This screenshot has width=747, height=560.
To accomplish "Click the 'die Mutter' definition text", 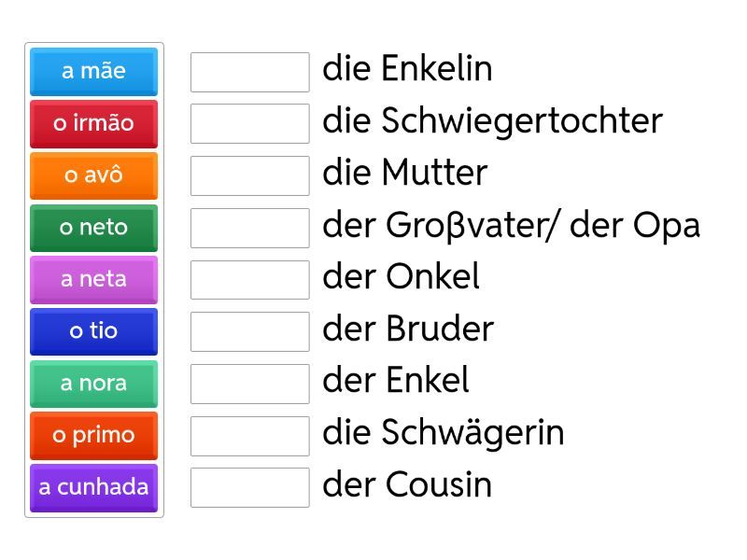I will tap(404, 174).
